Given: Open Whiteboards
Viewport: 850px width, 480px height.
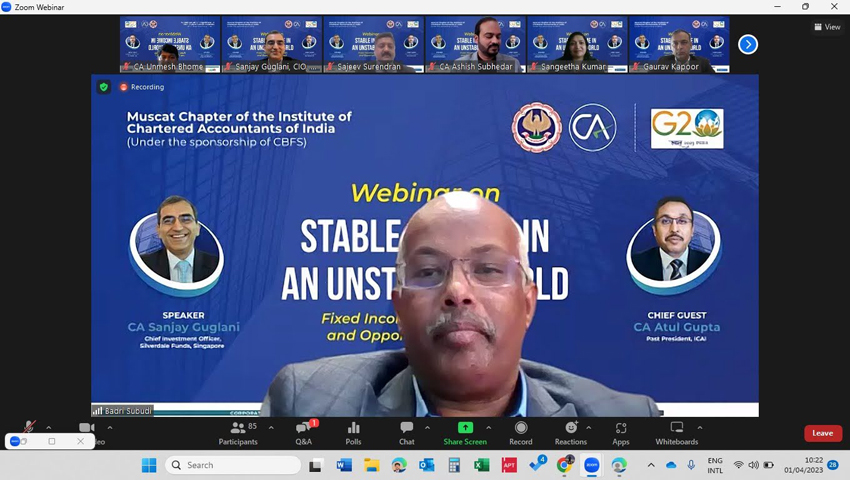Looking at the screenshot, I should tap(677, 432).
